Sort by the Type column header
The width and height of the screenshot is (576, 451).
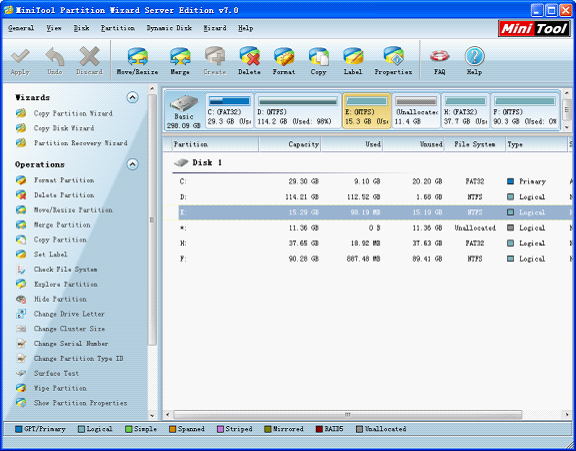point(536,144)
